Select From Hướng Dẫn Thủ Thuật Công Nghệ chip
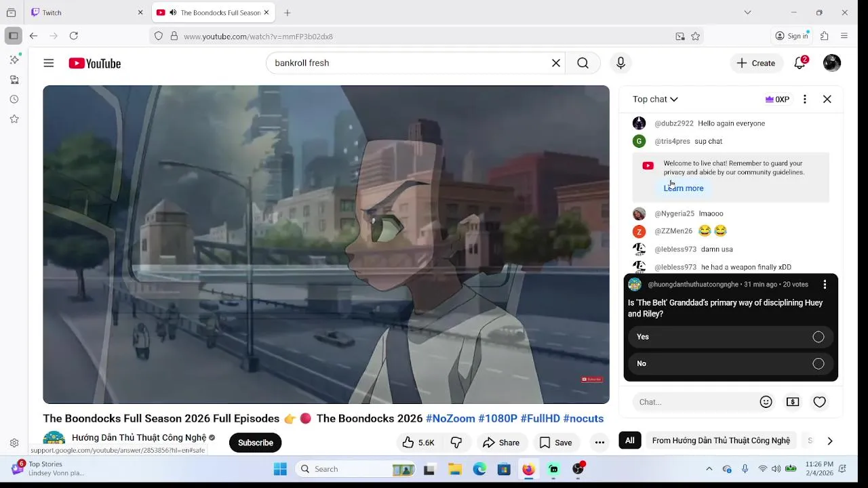 [721, 441]
